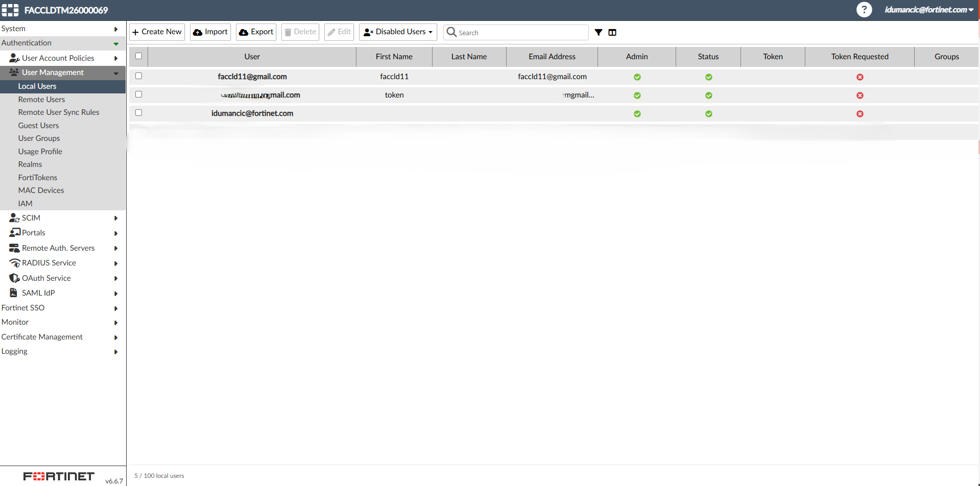The height and width of the screenshot is (486, 980).
Task: Click the SAML IdP file icon
Action: tap(14, 293)
